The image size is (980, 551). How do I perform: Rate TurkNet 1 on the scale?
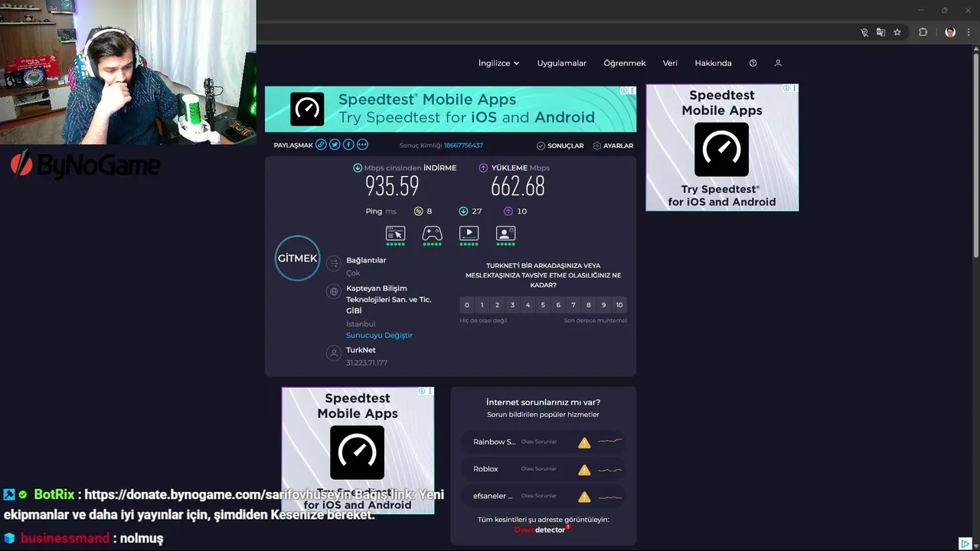point(482,305)
